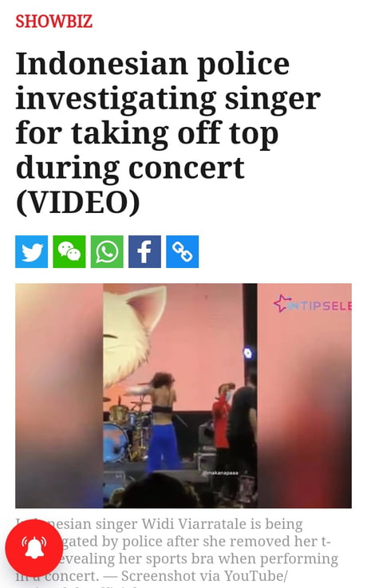Click the INTIPSELE watermark logo in image
Image resolution: width=367 pixels, height=588 pixels.
[313, 304]
